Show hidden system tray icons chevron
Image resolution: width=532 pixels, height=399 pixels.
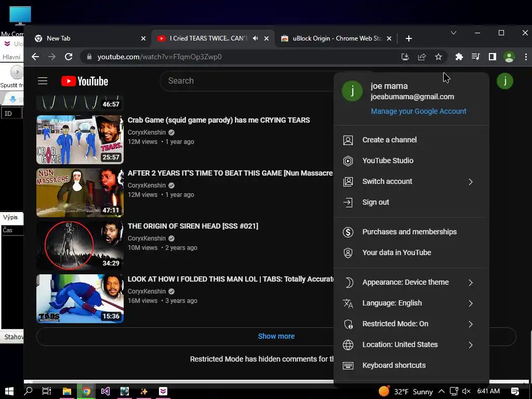point(442,392)
